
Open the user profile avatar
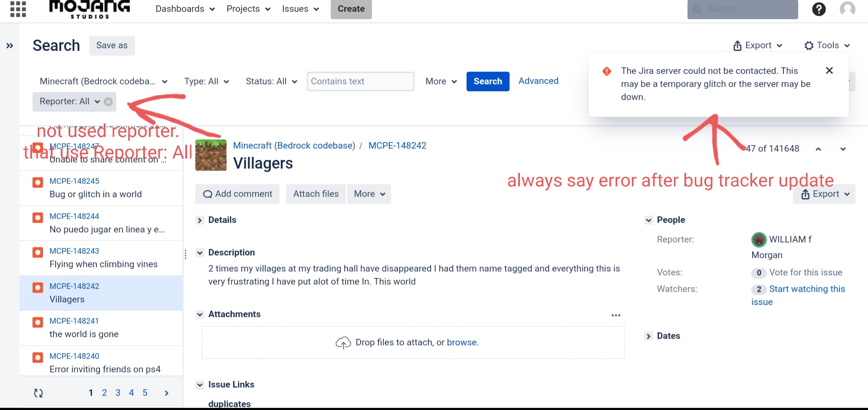(847, 9)
